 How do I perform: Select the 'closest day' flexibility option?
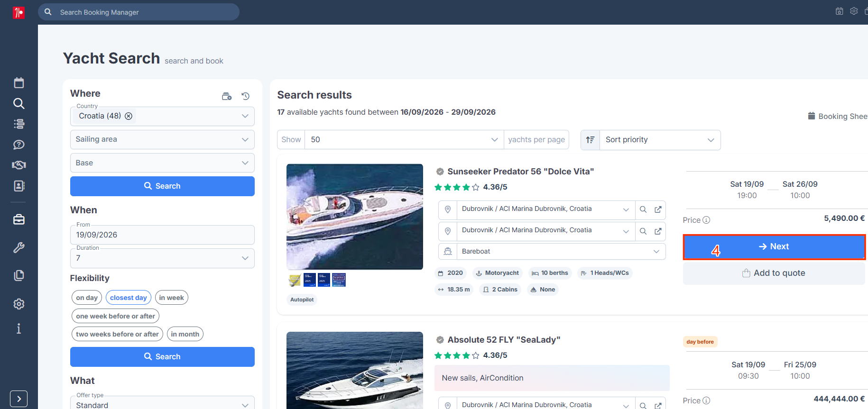129,298
